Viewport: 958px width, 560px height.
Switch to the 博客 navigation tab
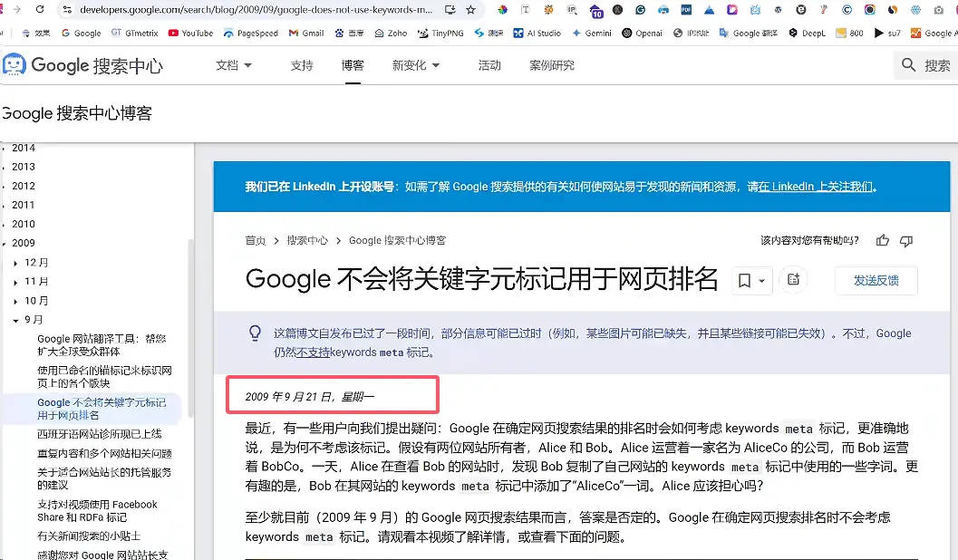[353, 65]
